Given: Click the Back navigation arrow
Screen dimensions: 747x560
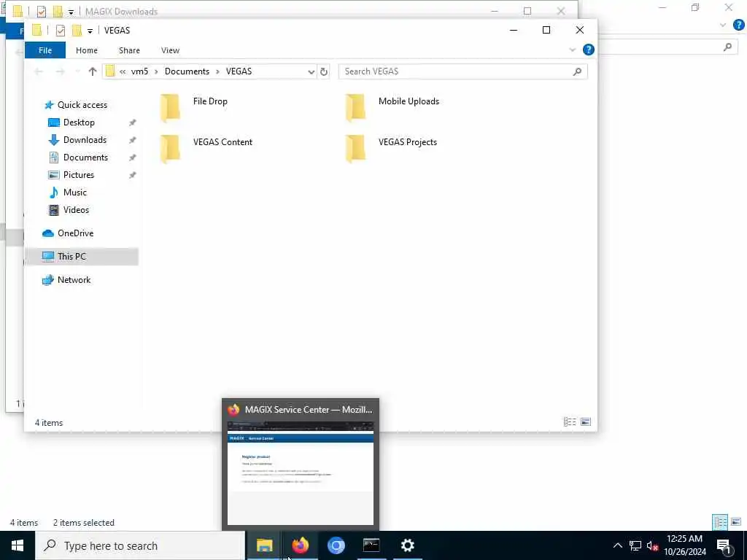Looking at the screenshot, I should click(x=39, y=71).
